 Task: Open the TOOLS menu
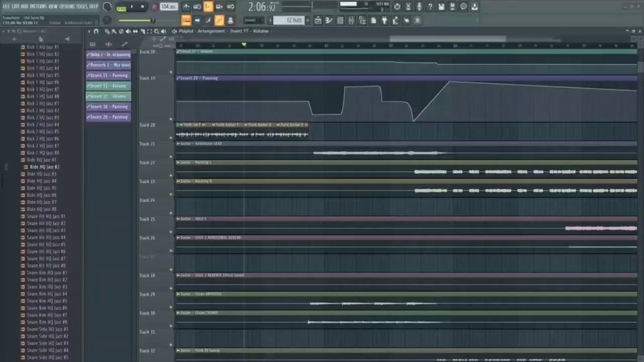tap(82, 6)
